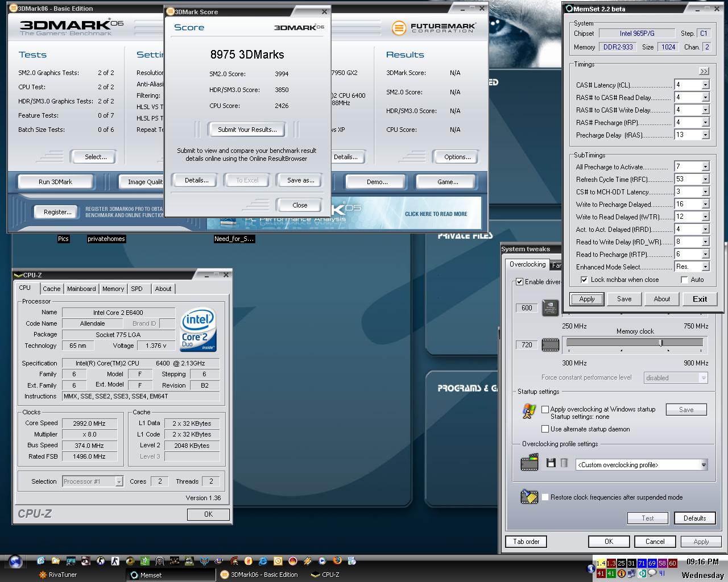Launch Internet Explorer from quick launch
Viewport: 728px width, 582px height.
(x=263, y=560)
